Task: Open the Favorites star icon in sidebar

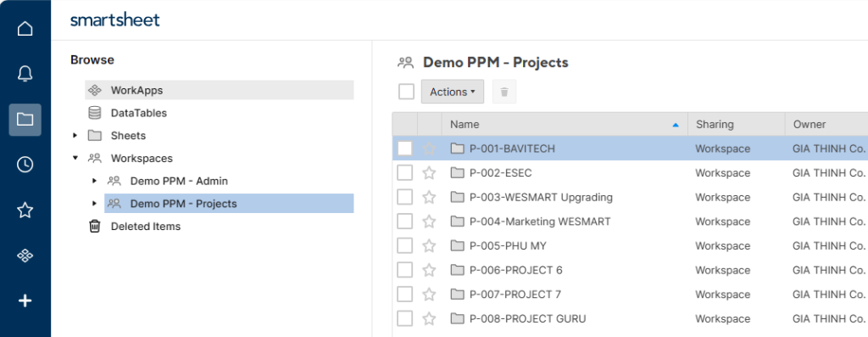Action: 25,210
